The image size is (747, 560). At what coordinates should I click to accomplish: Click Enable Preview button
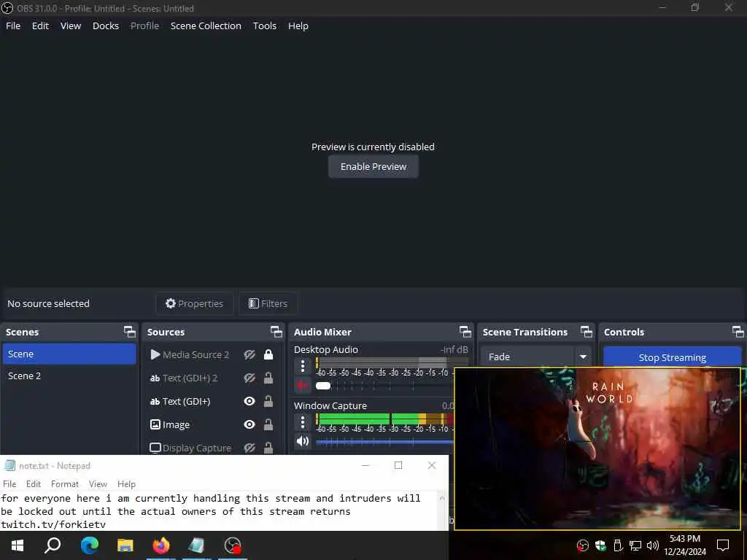(373, 167)
